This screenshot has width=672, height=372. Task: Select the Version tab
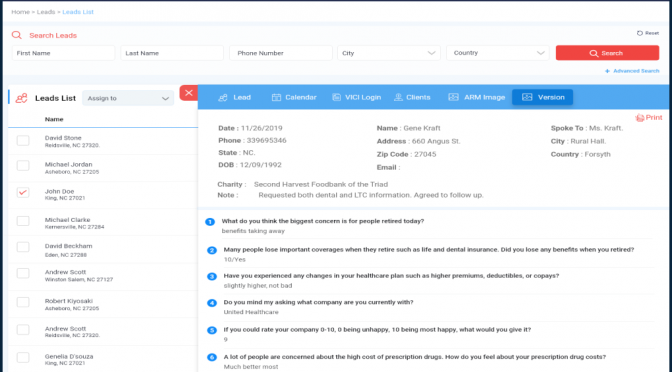click(x=543, y=97)
